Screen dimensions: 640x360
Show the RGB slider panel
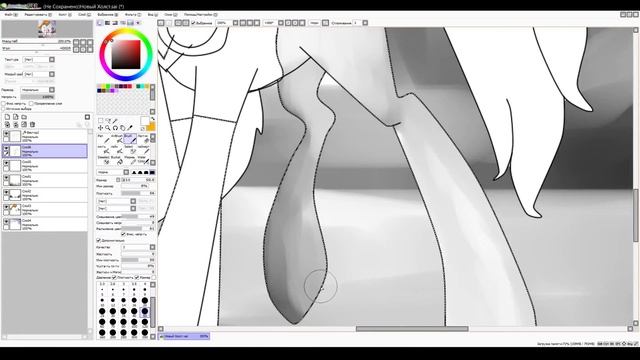pyautogui.click(x=107, y=23)
